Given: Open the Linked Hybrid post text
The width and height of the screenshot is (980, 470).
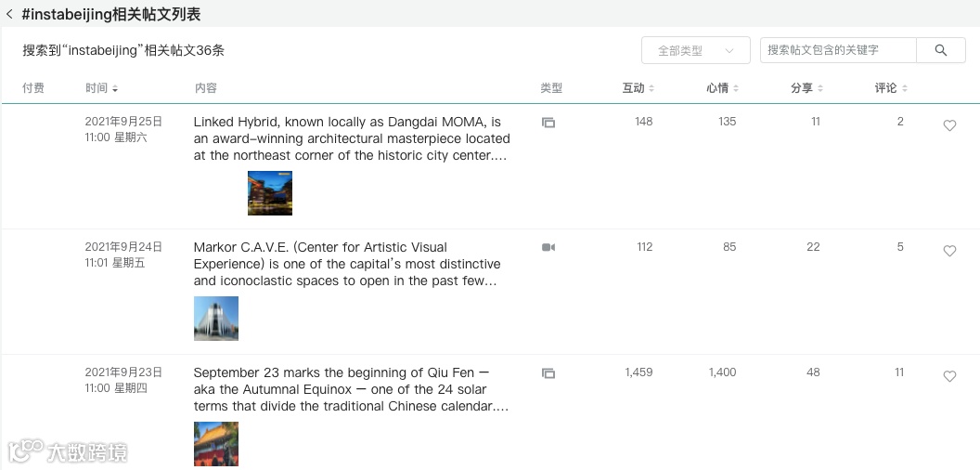Looking at the screenshot, I should (x=351, y=138).
